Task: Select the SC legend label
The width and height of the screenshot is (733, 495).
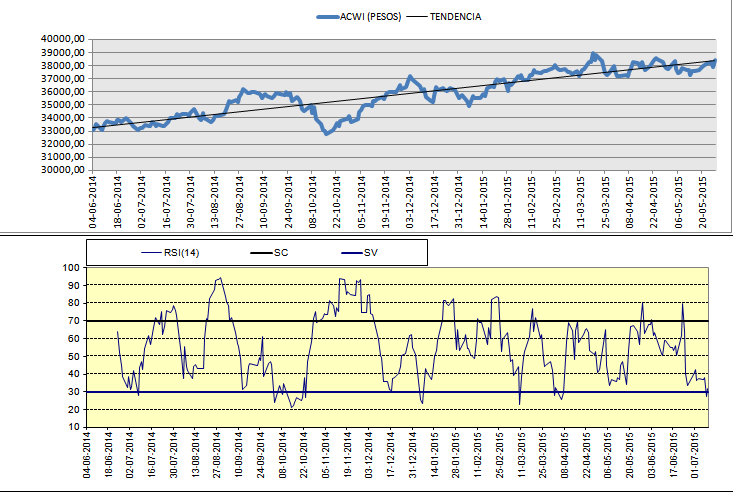Action: click(281, 253)
